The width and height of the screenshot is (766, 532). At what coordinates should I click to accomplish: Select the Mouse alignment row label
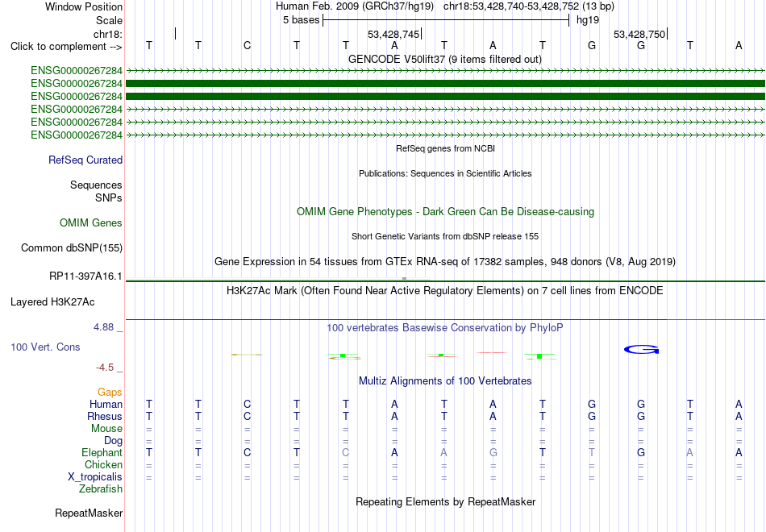tap(106, 429)
